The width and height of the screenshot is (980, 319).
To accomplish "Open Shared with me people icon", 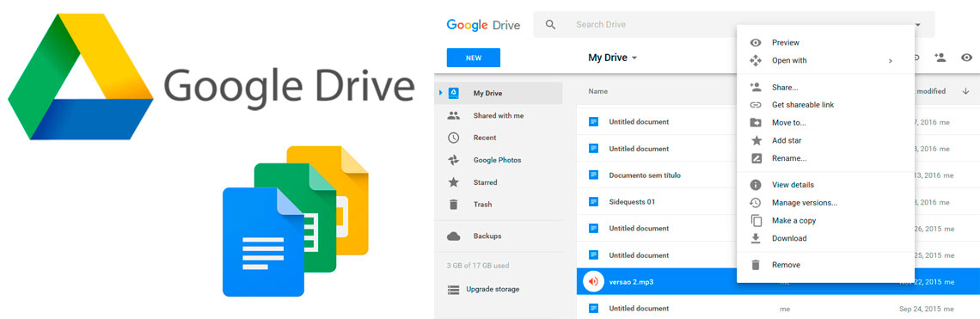I will (454, 116).
